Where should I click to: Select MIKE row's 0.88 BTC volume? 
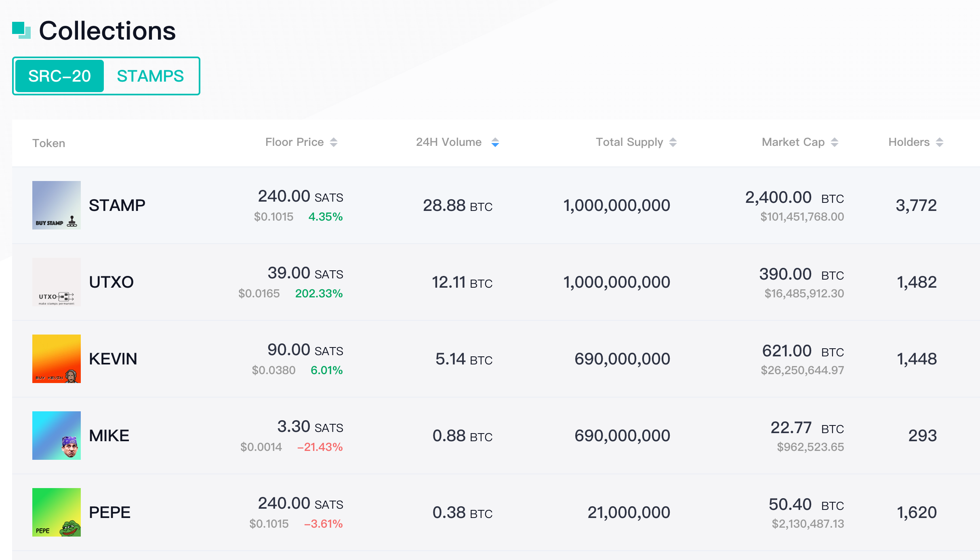pos(462,436)
